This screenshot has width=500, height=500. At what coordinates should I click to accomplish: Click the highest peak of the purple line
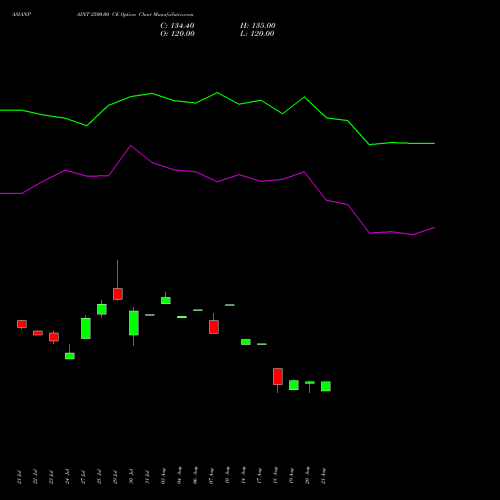(x=131, y=145)
